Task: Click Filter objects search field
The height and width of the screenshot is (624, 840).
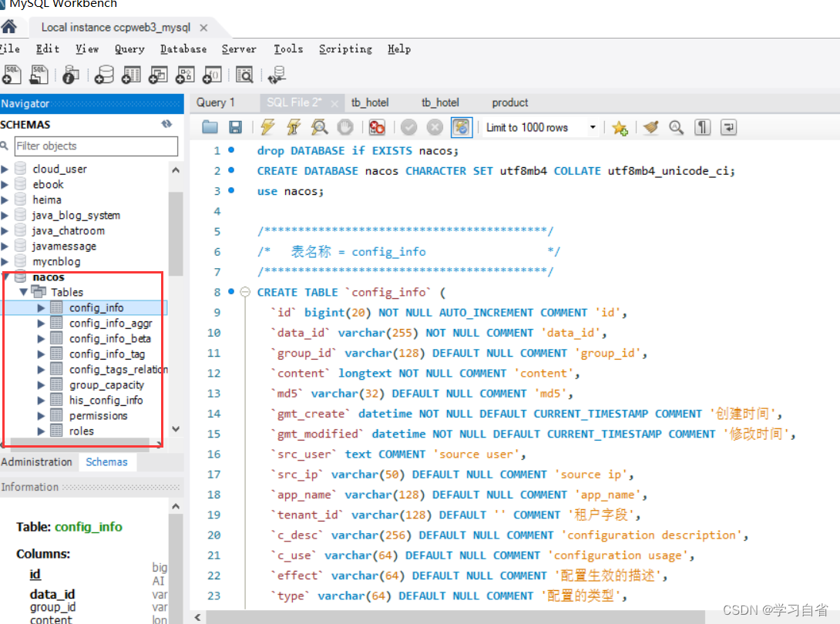Action: [96, 146]
